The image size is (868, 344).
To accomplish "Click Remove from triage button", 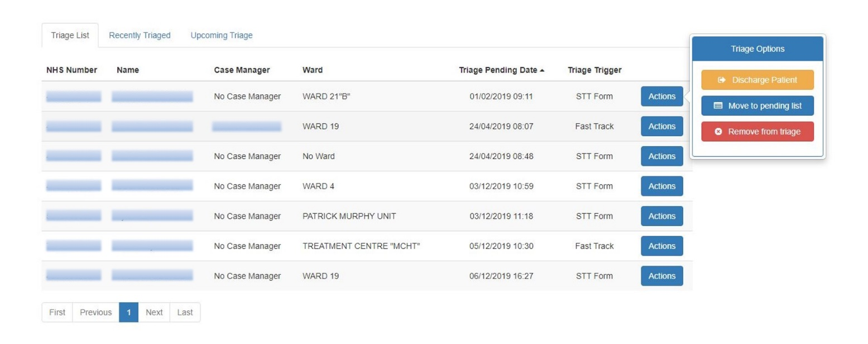I will point(757,132).
